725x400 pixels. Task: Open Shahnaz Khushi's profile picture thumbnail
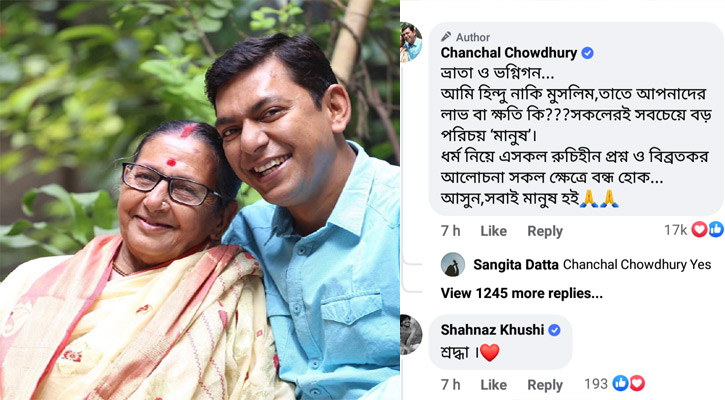coord(411,335)
